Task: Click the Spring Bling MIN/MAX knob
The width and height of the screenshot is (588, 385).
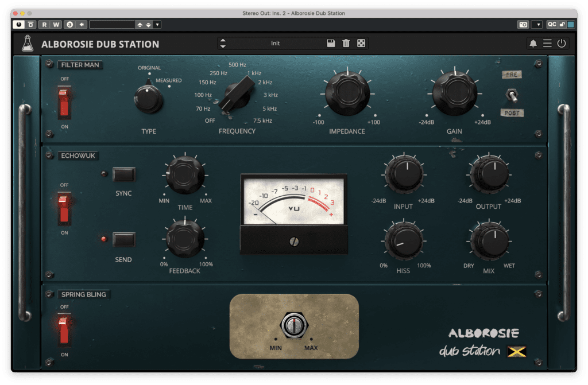Action: click(x=294, y=325)
